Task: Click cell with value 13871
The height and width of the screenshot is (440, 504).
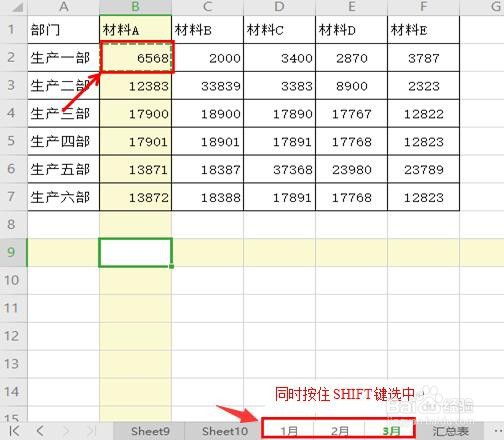Action: click(135, 169)
